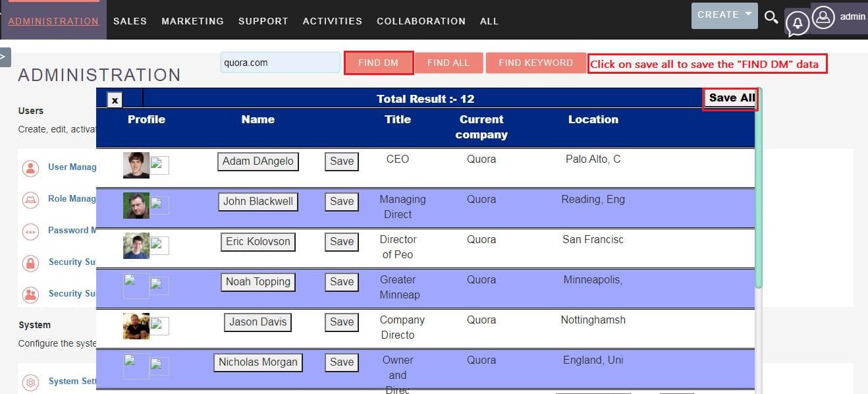Click Eric Kolovson's profile photo

(x=136, y=246)
